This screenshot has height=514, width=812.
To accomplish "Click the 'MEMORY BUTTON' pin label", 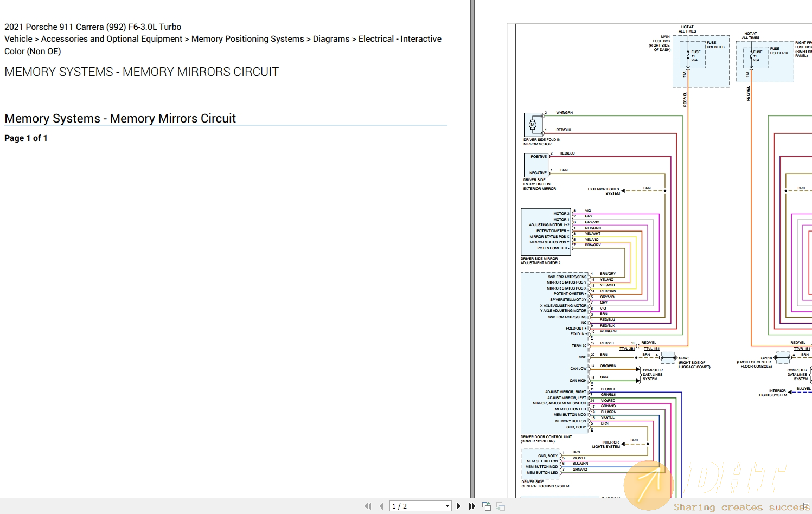I will tap(571, 421).
